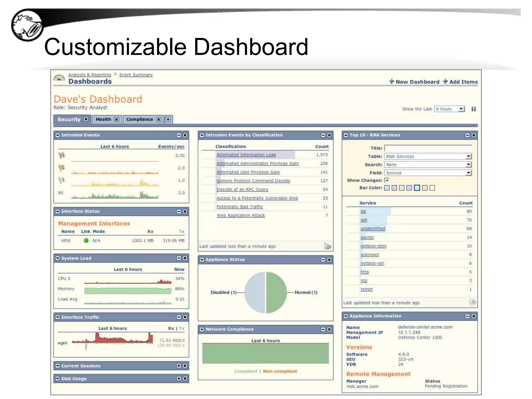Click the eth0 interface row name
Viewport: 532px width, 399px height.
click(66, 241)
